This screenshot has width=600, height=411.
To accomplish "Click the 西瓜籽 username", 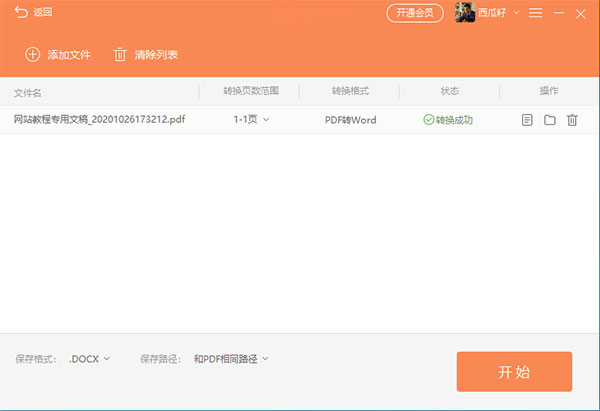I will [492, 13].
